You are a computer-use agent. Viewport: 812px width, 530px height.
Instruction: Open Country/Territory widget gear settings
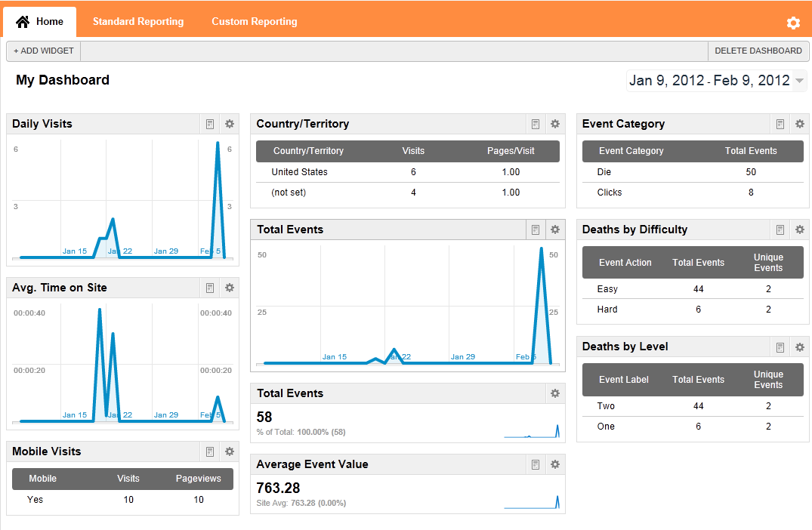[x=555, y=125]
